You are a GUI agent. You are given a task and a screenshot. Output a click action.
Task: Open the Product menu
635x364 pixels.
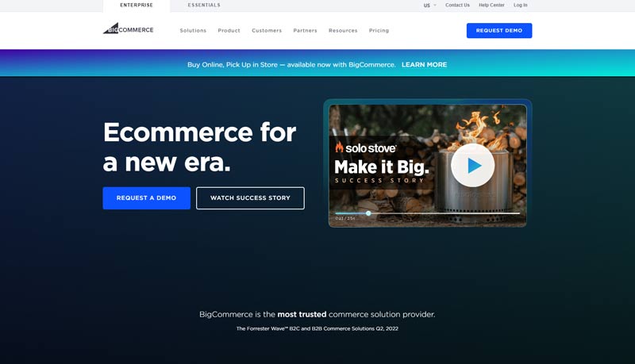click(x=229, y=31)
